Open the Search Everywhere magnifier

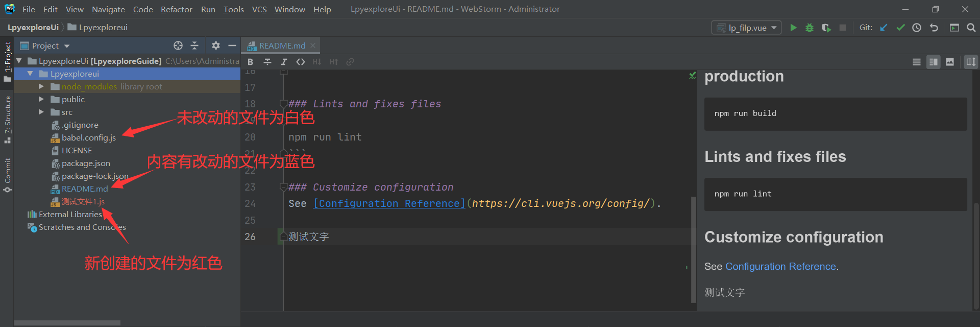[x=971, y=28]
